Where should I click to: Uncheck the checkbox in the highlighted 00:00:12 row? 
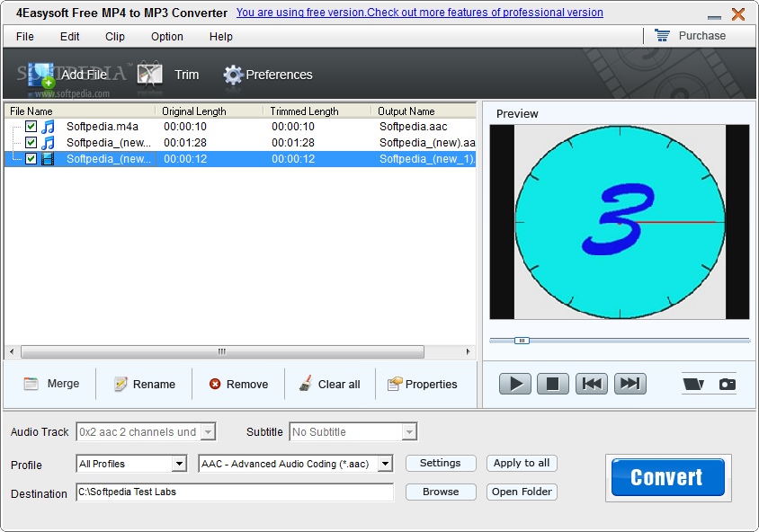click(x=31, y=159)
